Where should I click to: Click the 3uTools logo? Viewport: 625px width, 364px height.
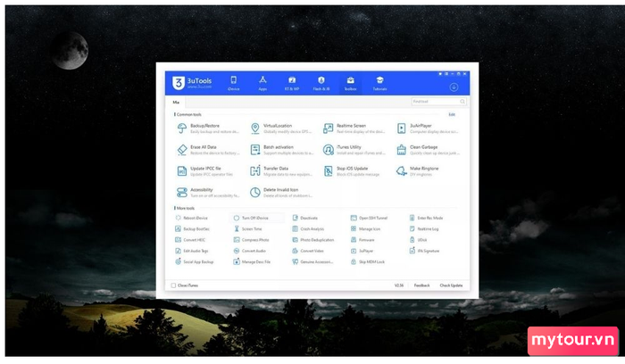pyautogui.click(x=192, y=83)
